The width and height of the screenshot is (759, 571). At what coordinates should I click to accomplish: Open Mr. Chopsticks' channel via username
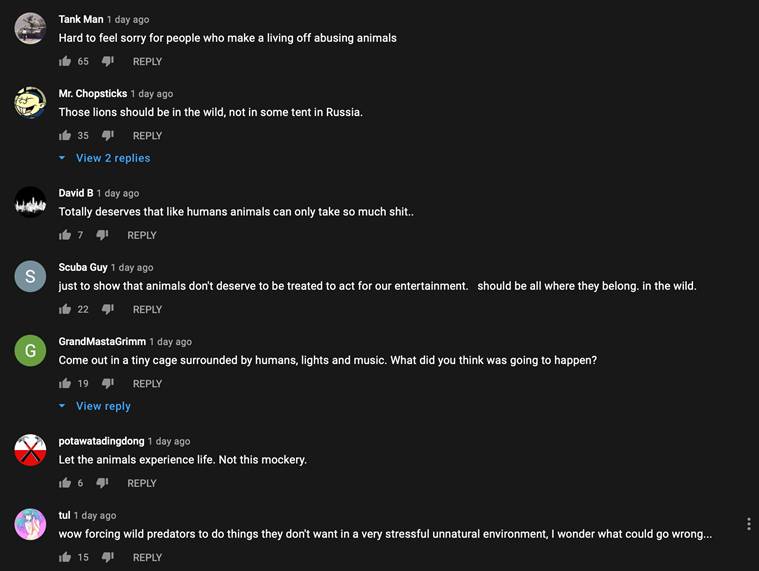click(x=92, y=94)
